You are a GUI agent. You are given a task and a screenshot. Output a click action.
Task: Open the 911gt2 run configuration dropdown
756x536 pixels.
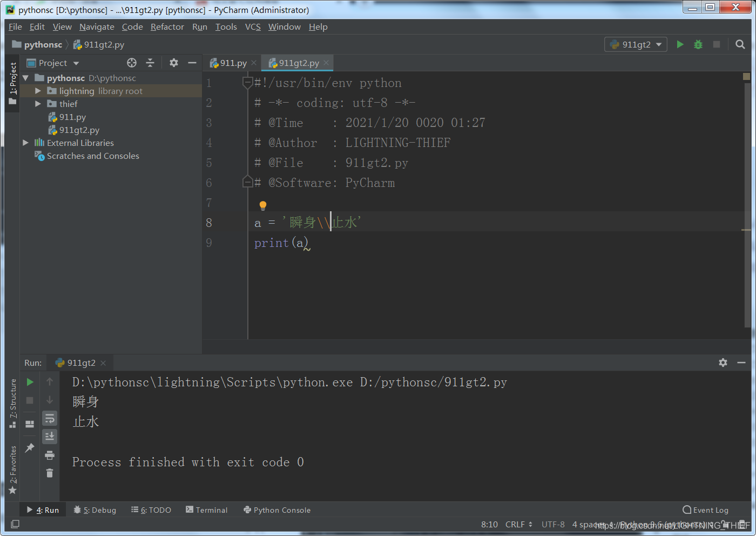coord(636,44)
